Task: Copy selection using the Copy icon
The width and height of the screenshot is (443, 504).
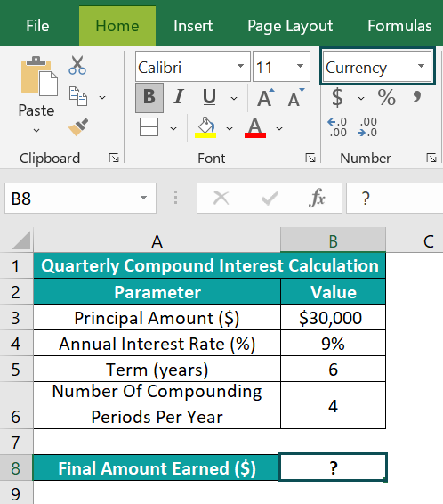Action: pyautogui.click(x=78, y=96)
